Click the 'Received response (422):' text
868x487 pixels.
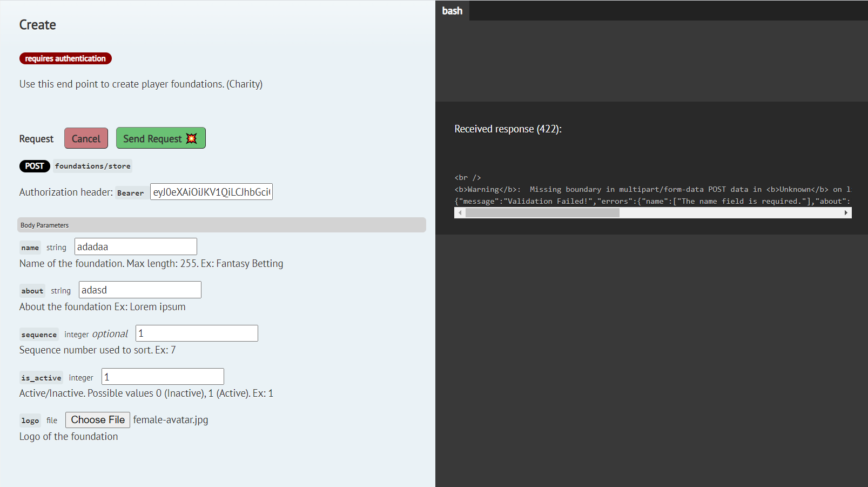(508, 129)
